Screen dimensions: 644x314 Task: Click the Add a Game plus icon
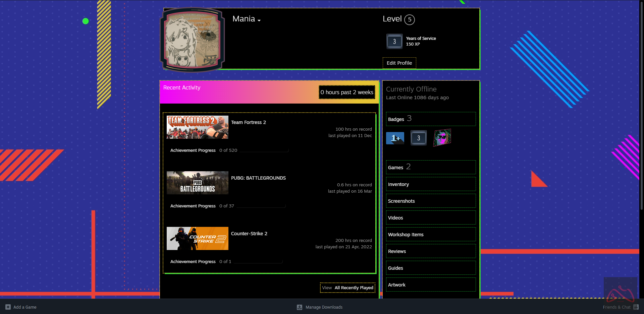[x=8, y=307]
